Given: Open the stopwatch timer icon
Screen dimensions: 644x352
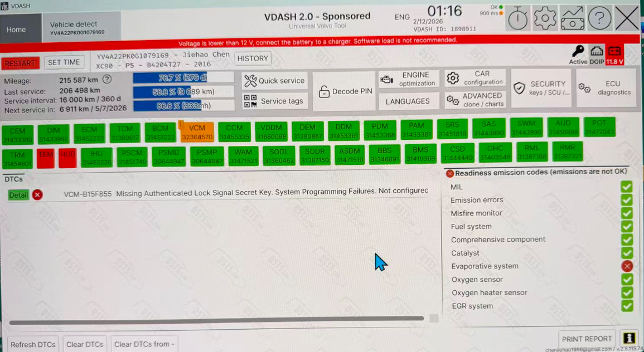Looking at the screenshot, I should [x=518, y=19].
